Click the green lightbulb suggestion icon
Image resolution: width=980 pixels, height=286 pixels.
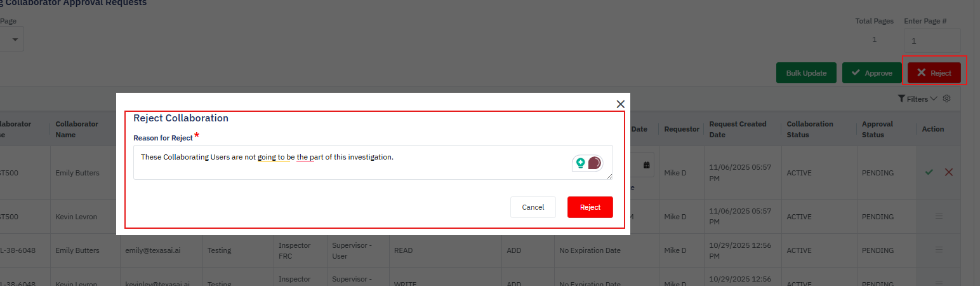[580, 163]
